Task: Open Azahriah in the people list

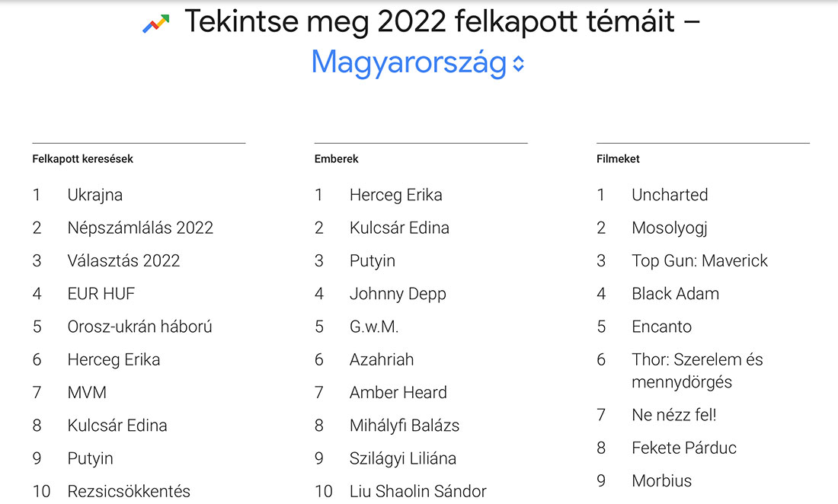Action: tap(382, 360)
